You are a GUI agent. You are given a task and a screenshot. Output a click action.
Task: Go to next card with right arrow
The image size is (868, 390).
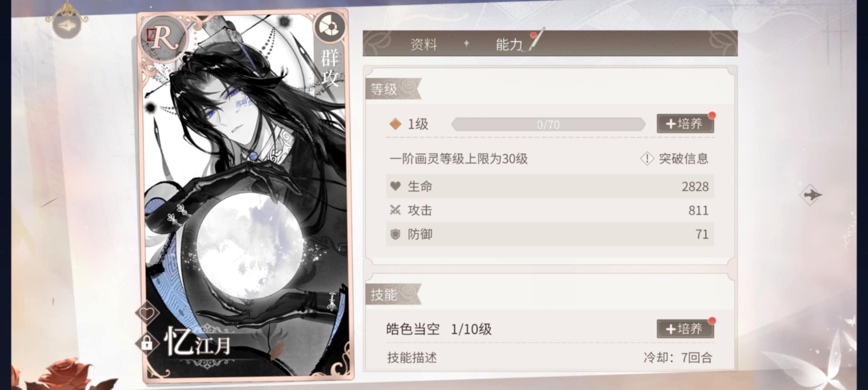point(811,195)
